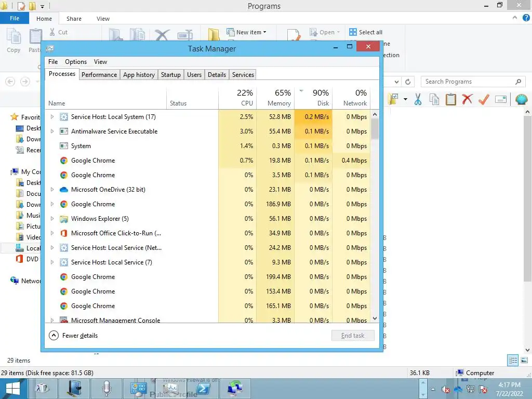Expand the Service Host: Local Service (7) group
Image resolution: width=532 pixels, height=399 pixels.
click(52, 262)
